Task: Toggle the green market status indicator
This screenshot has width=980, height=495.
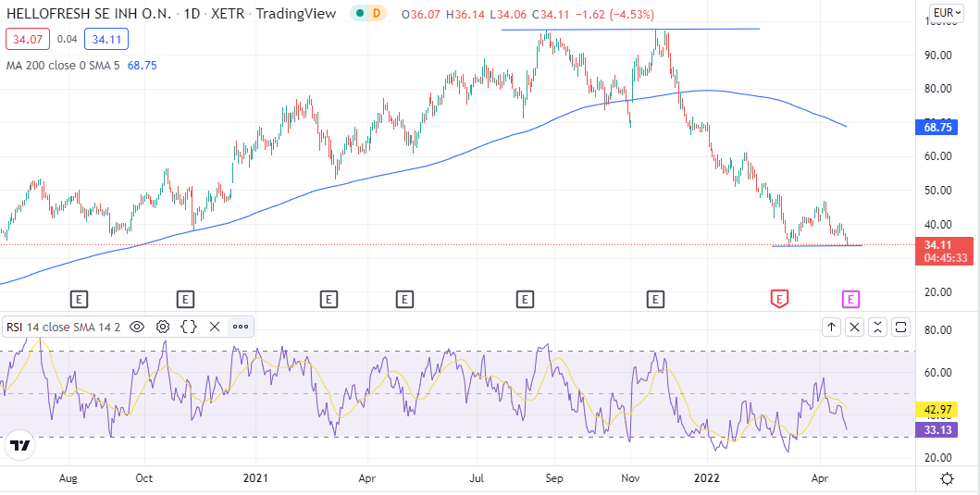Action: [x=358, y=14]
